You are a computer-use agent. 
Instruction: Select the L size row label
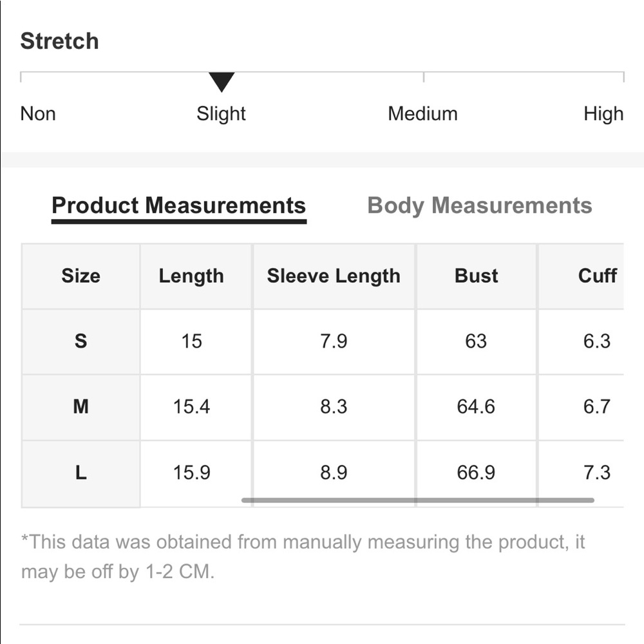tap(80, 473)
